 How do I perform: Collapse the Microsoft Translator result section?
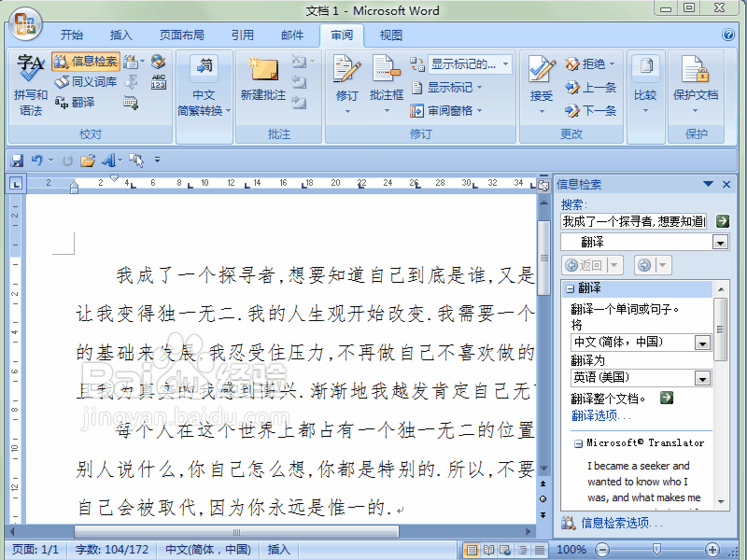578,444
